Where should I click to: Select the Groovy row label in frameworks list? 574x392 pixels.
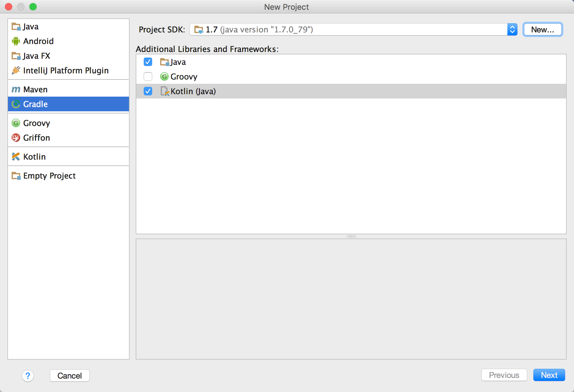(184, 77)
